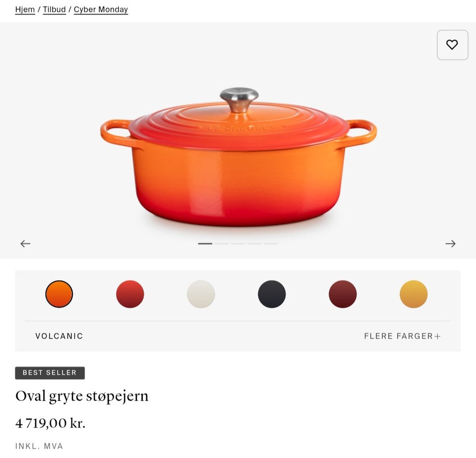Click the plus icon beside Flere Farger
The image size is (476, 458).
coord(437,336)
